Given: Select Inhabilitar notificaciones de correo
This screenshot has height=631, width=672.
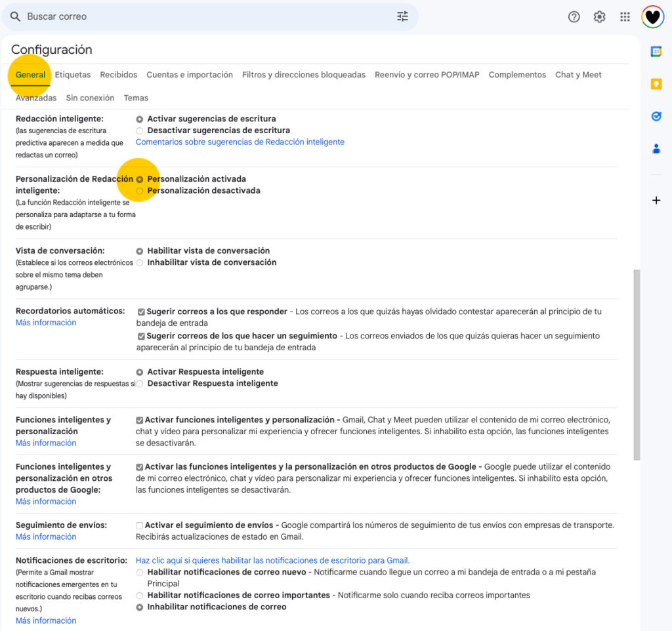Looking at the screenshot, I should [140, 607].
